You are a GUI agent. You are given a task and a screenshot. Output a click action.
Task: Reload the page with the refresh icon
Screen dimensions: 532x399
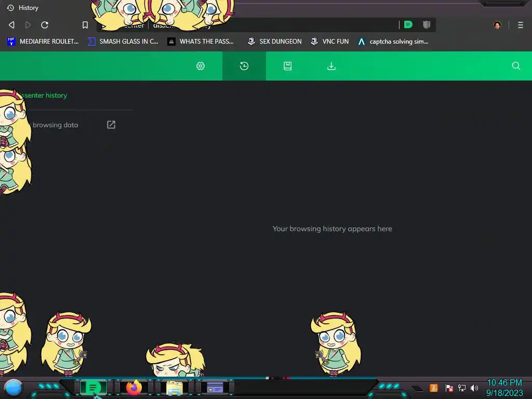(45, 25)
